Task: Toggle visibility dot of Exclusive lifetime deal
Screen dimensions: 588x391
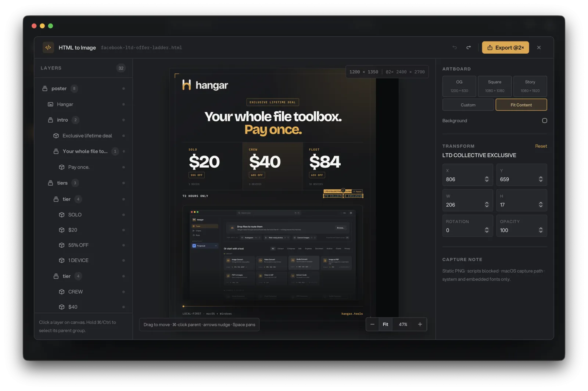Action: [x=123, y=136]
